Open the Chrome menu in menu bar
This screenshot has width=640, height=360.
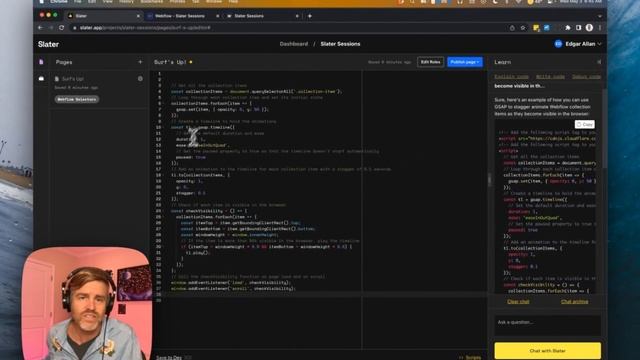click(59, 2)
